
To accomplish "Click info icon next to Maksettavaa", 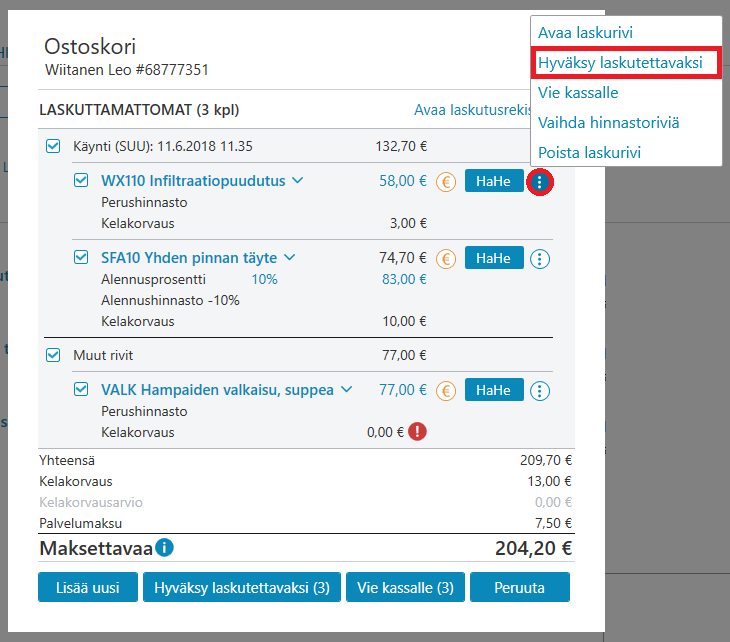I will [164, 547].
